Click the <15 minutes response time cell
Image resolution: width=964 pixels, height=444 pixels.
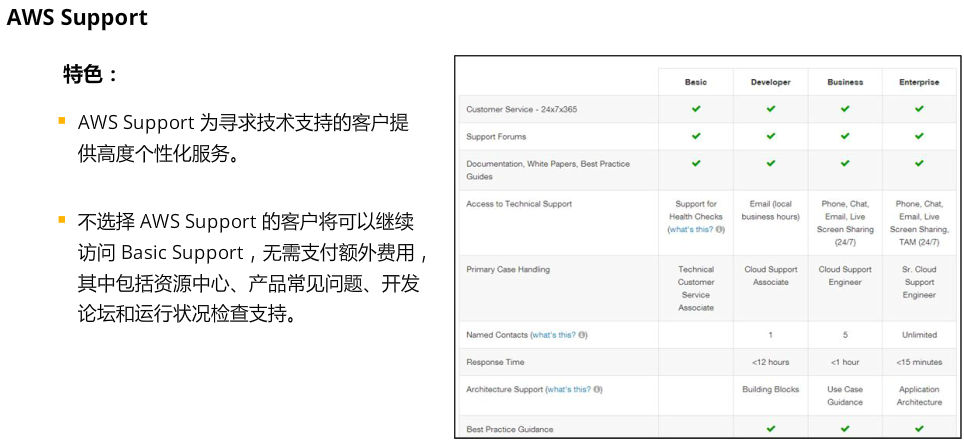point(919,362)
